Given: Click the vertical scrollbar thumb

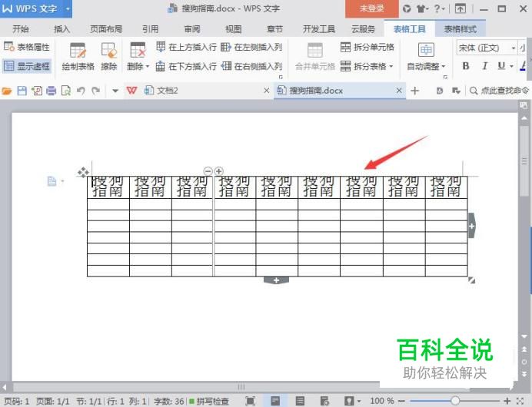Looking at the screenshot, I should (x=524, y=161).
